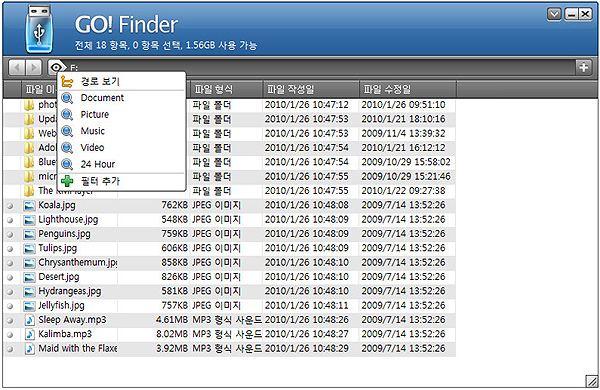The image size is (600, 390).
Task: Click the folder icon of the Ado folder
Action: [x=29, y=148]
